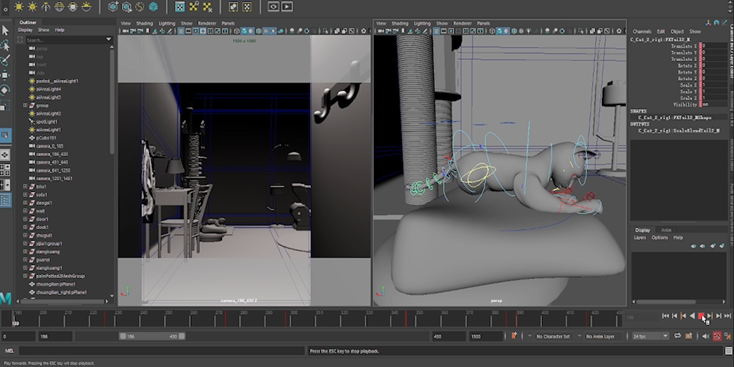The width and height of the screenshot is (734, 367).
Task: Expand the sofa1 node in Outliner
Action: click(x=25, y=195)
